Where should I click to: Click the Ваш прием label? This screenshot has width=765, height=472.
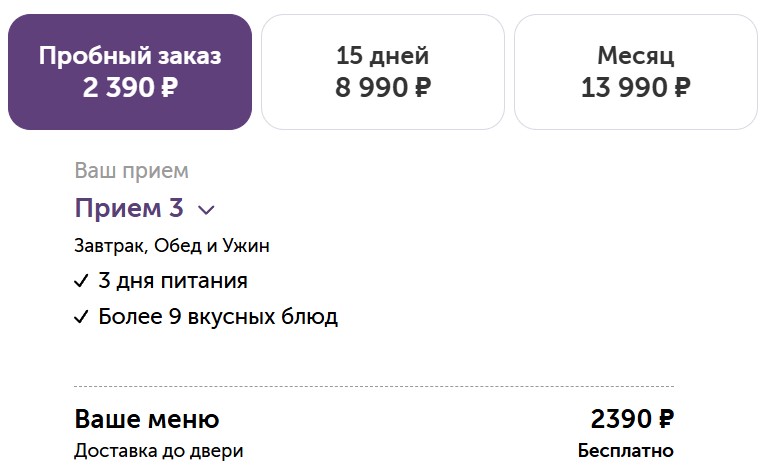click(x=131, y=171)
